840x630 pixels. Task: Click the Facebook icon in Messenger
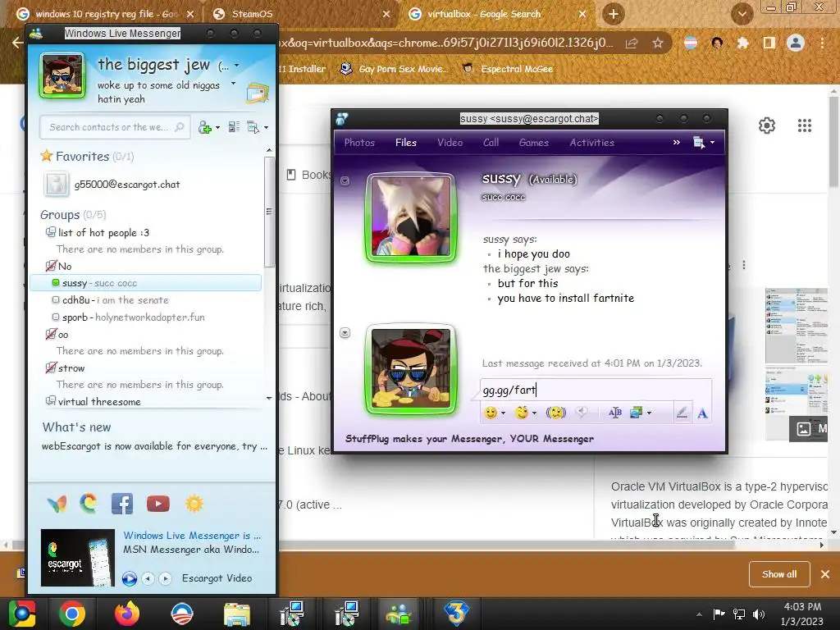122,504
